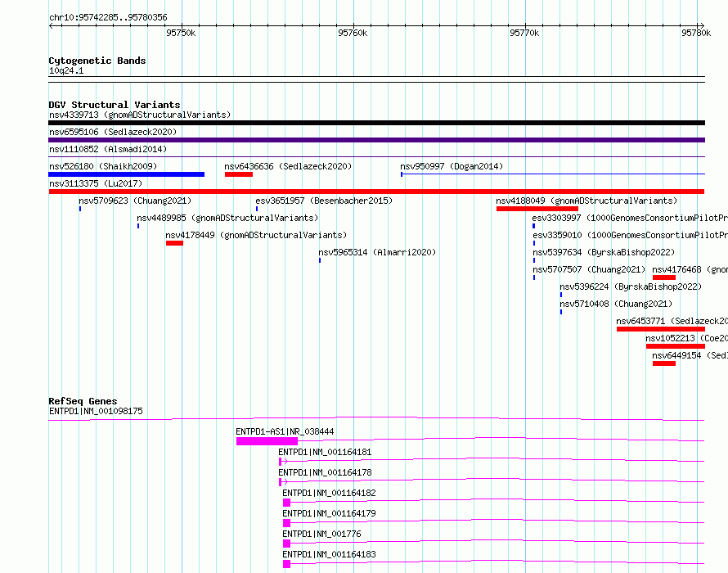Click the red nsv4188049 variant bar
Screen dimensions: 728x573
[537, 209]
